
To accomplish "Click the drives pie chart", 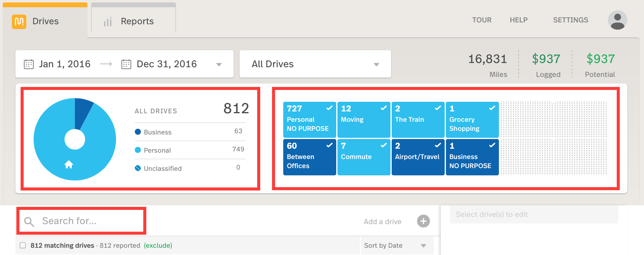I will click(x=75, y=139).
